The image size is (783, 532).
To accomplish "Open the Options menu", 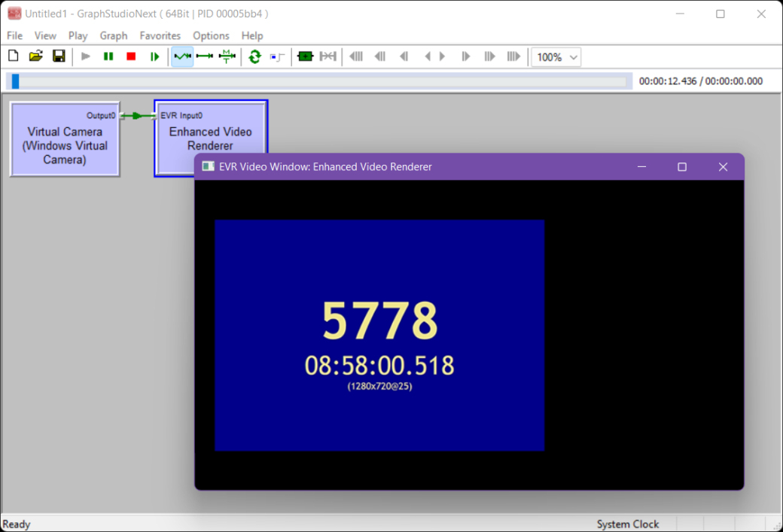I will [211, 35].
